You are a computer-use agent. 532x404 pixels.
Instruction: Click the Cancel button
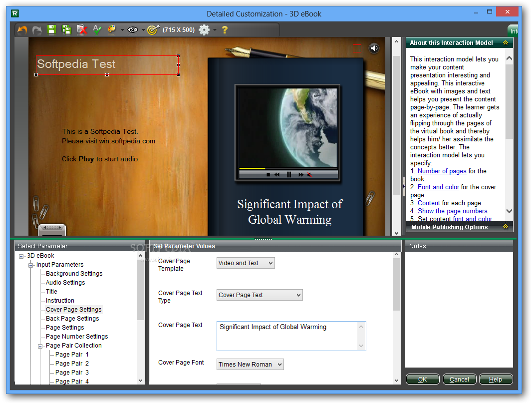[x=460, y=379]
